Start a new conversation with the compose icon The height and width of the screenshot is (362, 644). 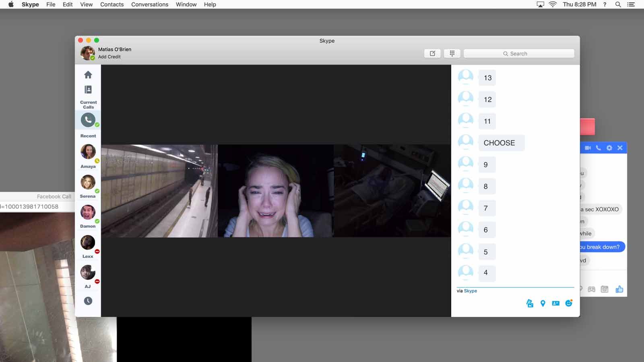click(x=432, y=53)
